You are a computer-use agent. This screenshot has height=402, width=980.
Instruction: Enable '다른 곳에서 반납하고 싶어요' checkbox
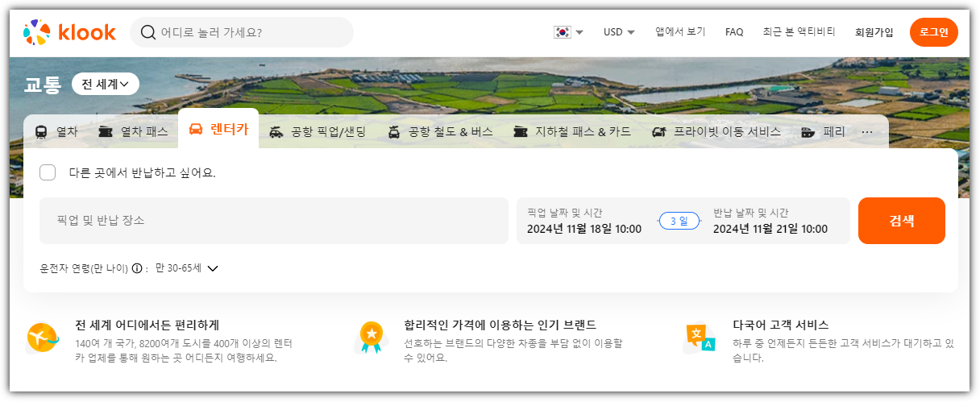(x=48, y=172)
